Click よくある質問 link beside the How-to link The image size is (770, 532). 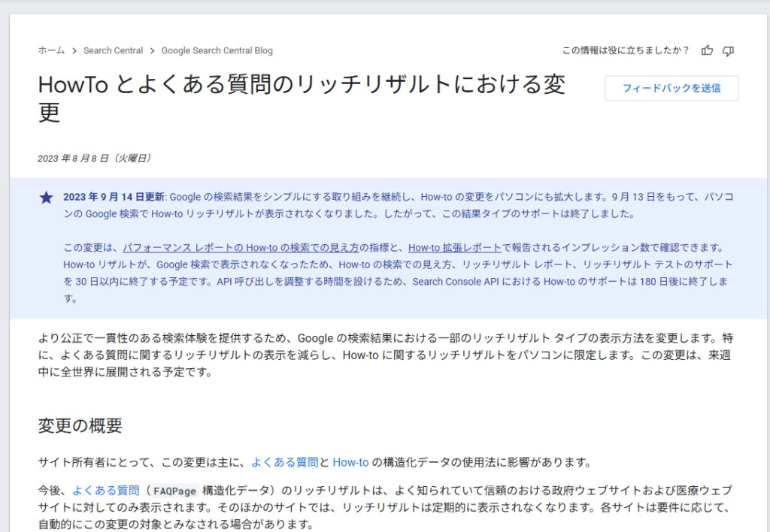pyautogui.click(x=284, y=462)
